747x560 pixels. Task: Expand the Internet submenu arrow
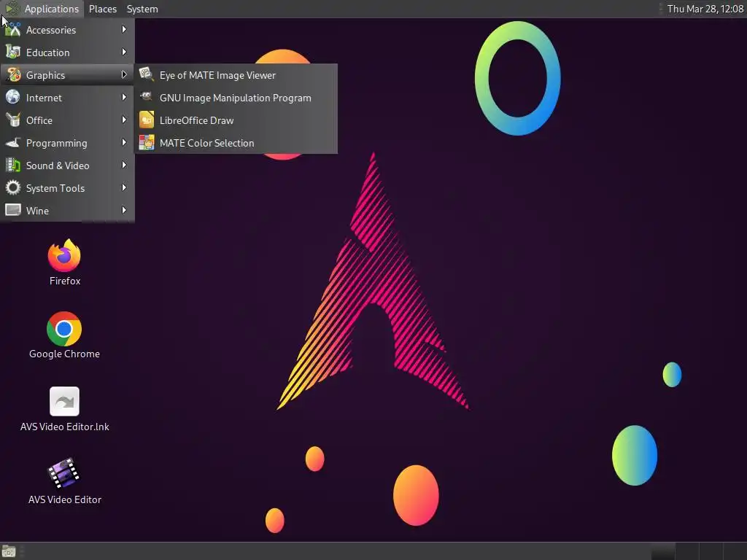(x=124, y=97)
